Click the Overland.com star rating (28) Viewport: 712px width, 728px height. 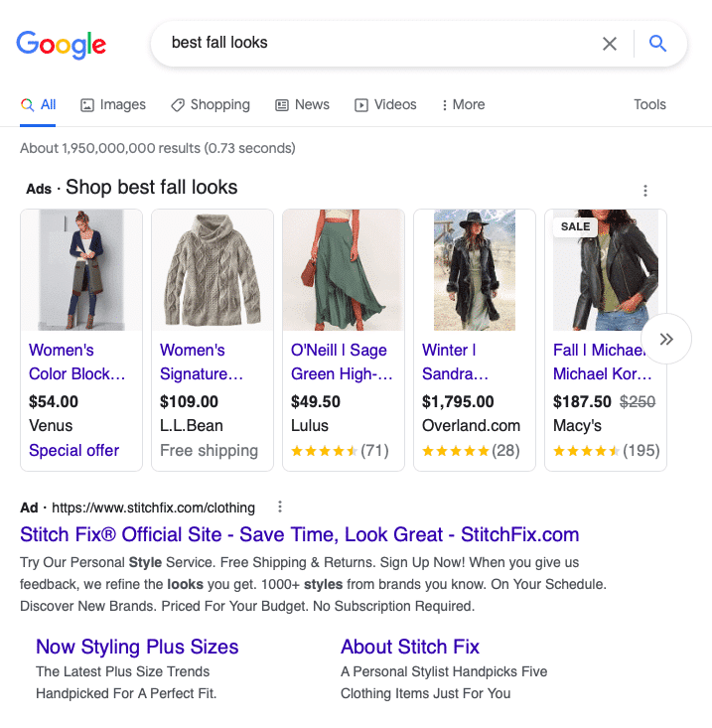pyautogui.click(x=471, y=450)
